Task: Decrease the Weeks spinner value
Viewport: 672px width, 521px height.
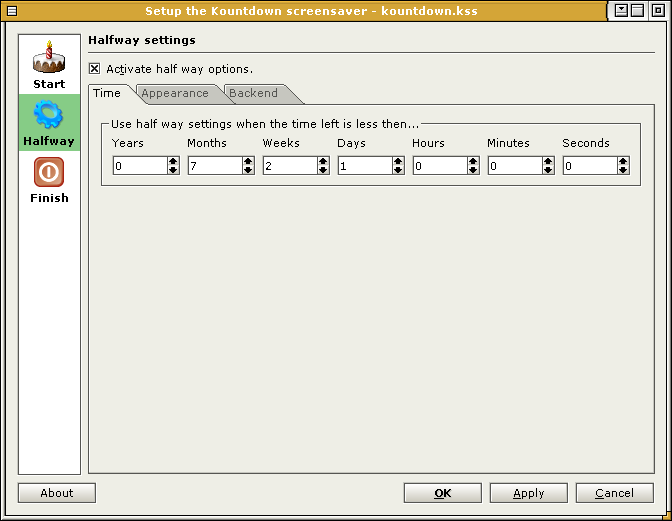Action: [323, 170]
